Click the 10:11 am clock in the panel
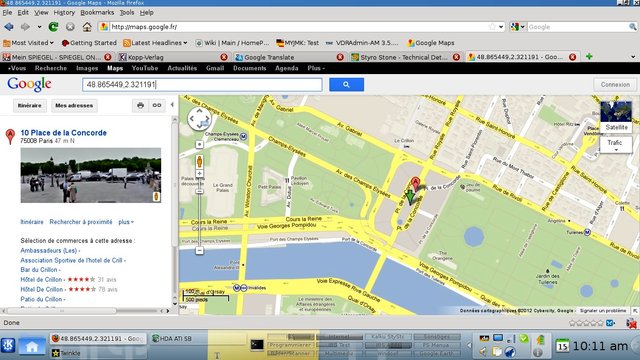The width and height of the screenshot is (640, 360). click(x=600, y=346)
